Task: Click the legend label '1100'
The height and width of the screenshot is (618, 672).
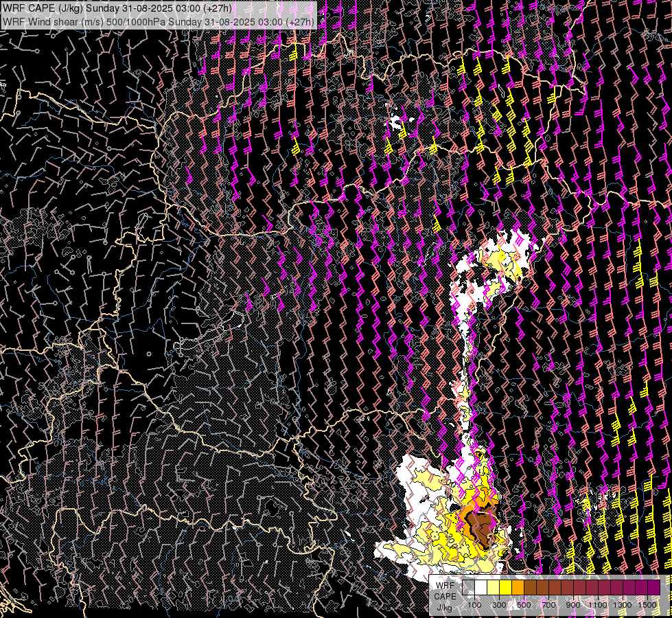Action: 597,605
